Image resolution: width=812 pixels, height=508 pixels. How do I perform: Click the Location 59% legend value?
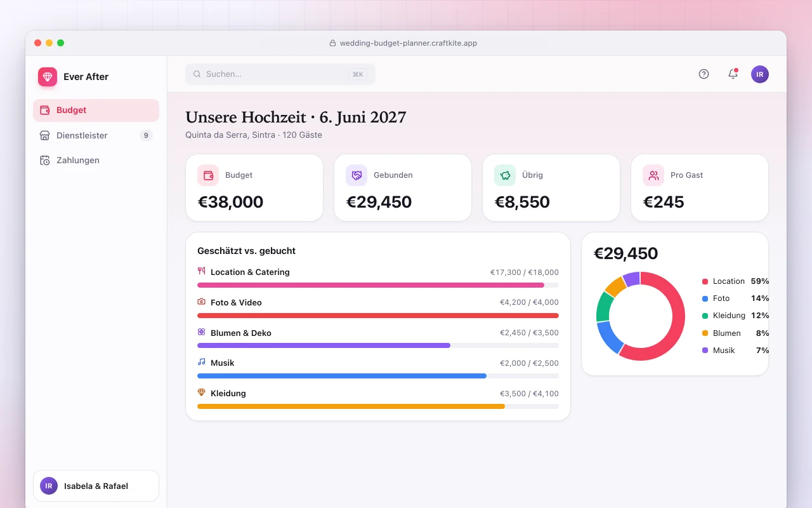click(x=760, y=281)
